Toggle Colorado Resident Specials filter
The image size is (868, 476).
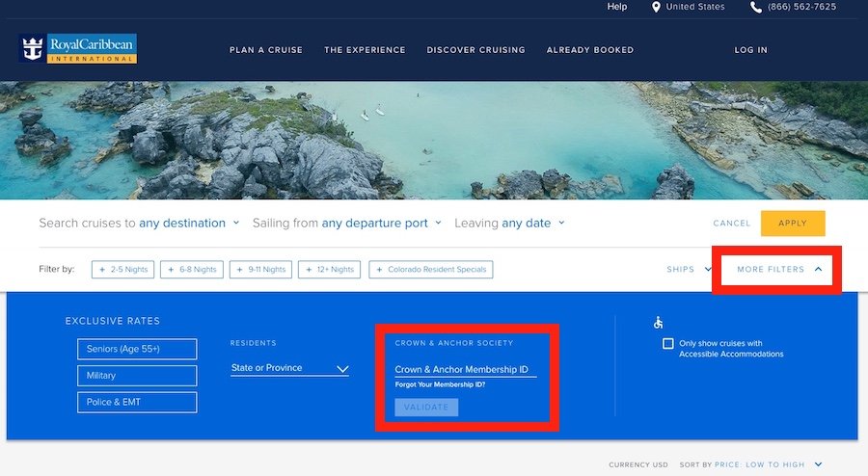431,269
